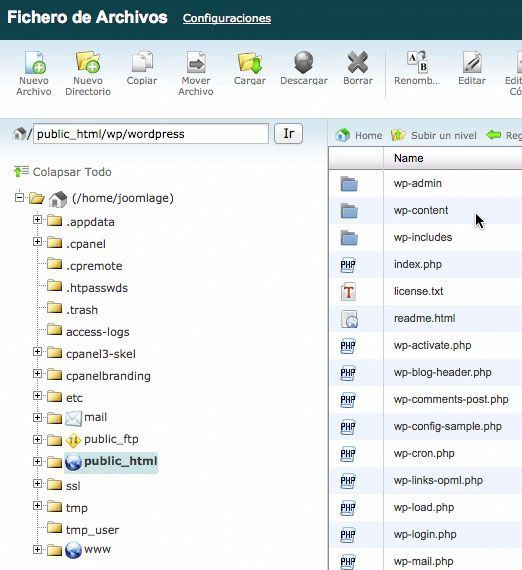The width and height of the screenshot is (522, 570).
Task: Click the wp-includes folder icon
Action: pyautogui.click(x=349, y=238)
